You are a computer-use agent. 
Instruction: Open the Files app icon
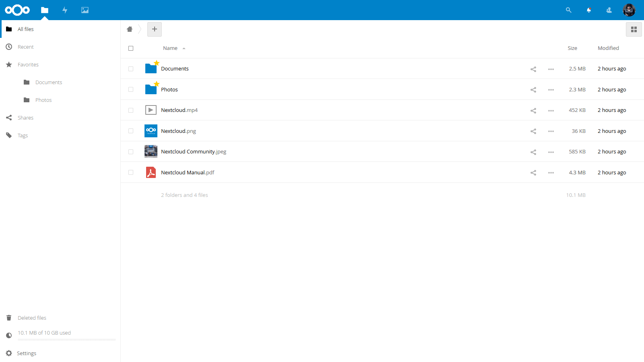(x=45, y=10)
